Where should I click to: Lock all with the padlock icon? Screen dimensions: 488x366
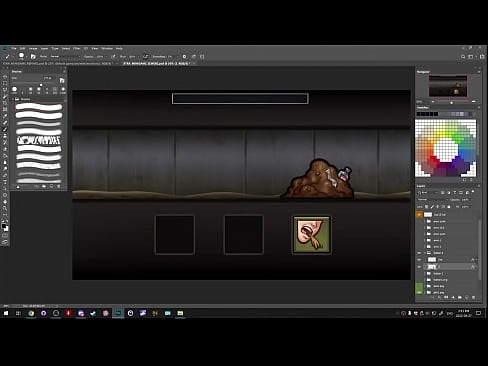pos(448,207)
